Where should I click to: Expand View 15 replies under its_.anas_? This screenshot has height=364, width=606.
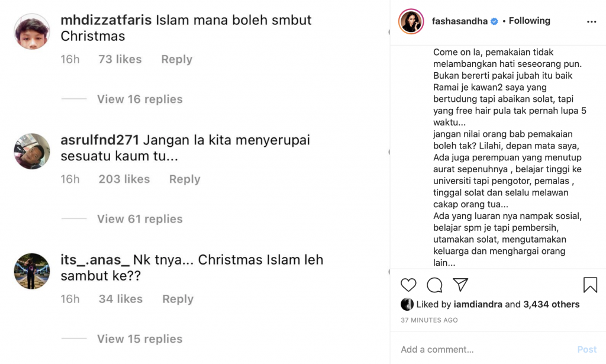point(140,339)
